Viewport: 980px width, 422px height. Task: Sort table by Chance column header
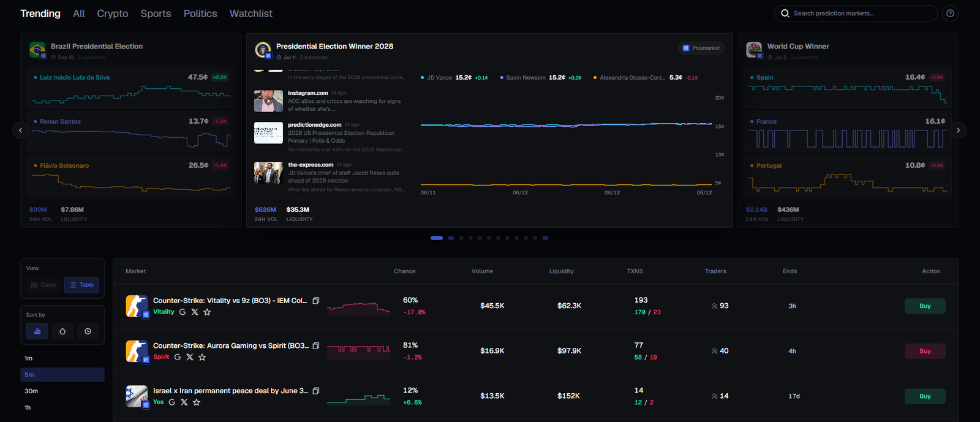pyautogui.click(x=404, y=271)
